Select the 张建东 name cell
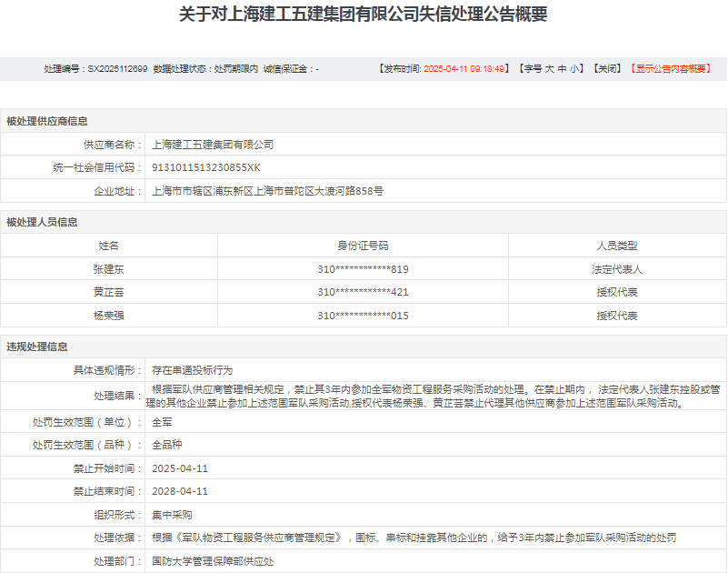The height and width of the screenshot is (573, 728). click(x=109, y=269)
